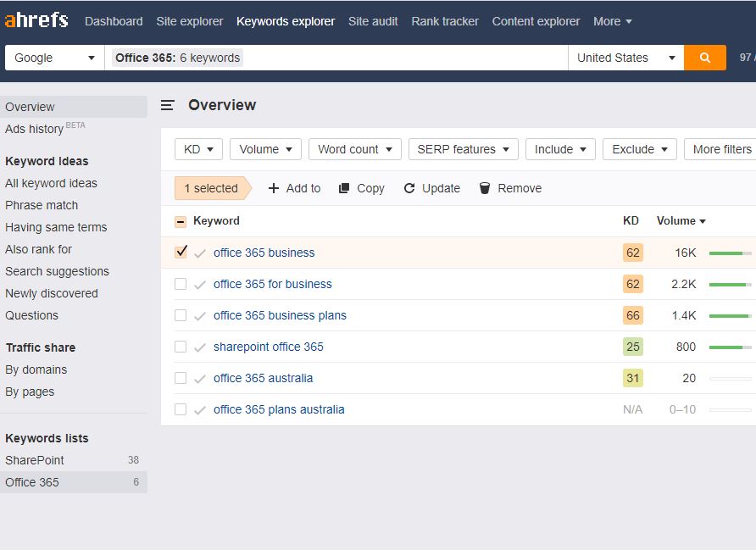Image resolution: width=756 pixels, height=550 pixels.
Task: Click the office 365 business keyword link
Action: [264, 253]
